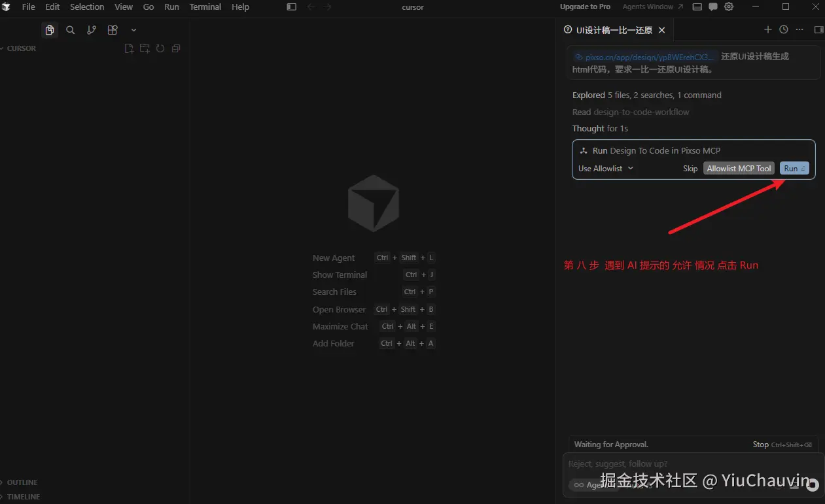The width and height of the screenshot is (825, 504).
Task: Click Stop to halt the agent
Action: [x=782, y=445]
